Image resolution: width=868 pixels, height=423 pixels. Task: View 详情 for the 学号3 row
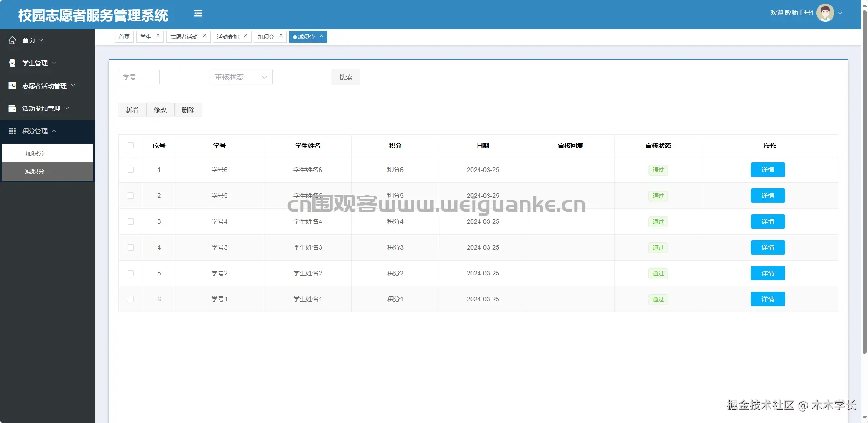[768, 247]
